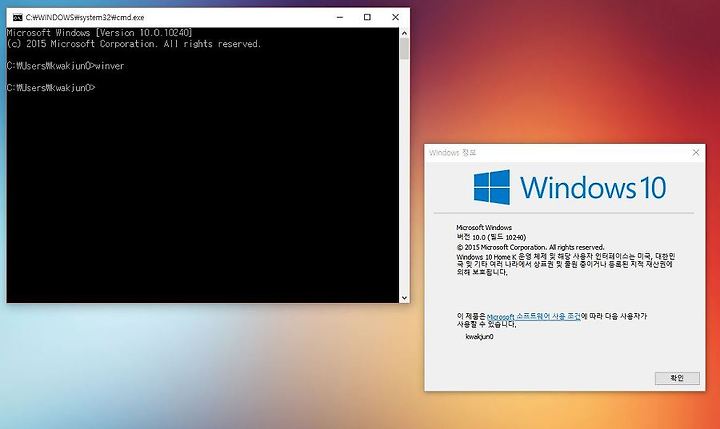Image resolution: width=720 pixels, height=429 pixels.
Task: Click the cmd vertical scrollbar thumb
Action: pyautogui.click(x=404, y=49)
